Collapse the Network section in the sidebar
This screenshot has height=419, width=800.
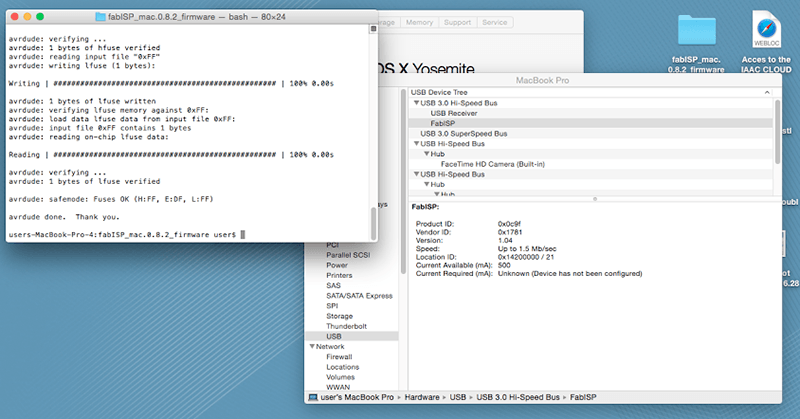click(312, 347)
